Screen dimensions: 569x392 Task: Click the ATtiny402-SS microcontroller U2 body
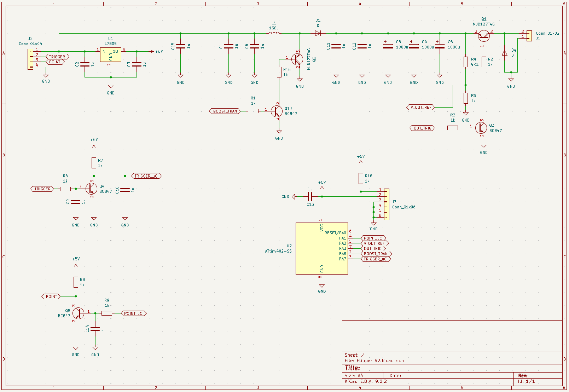click(321, 248)
